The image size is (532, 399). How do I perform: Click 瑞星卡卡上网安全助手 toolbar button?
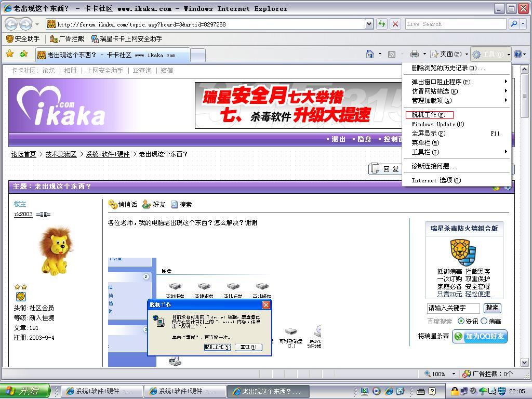coord(127,39)
